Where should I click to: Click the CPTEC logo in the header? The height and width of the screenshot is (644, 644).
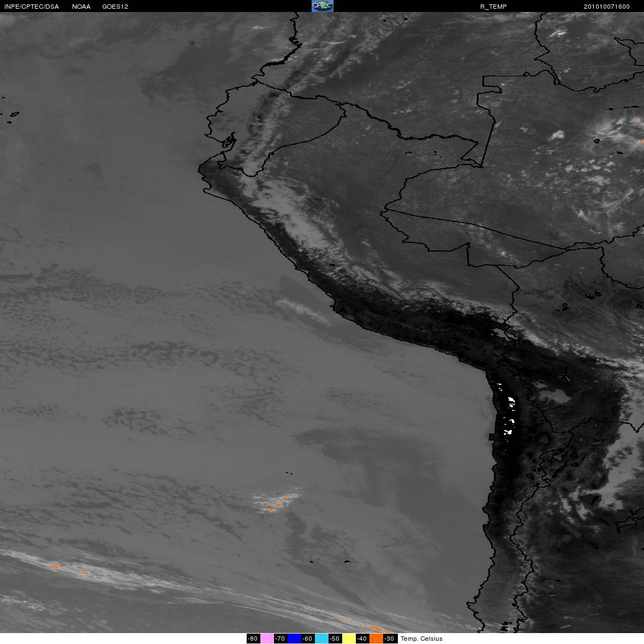click(x=323, y=6)
